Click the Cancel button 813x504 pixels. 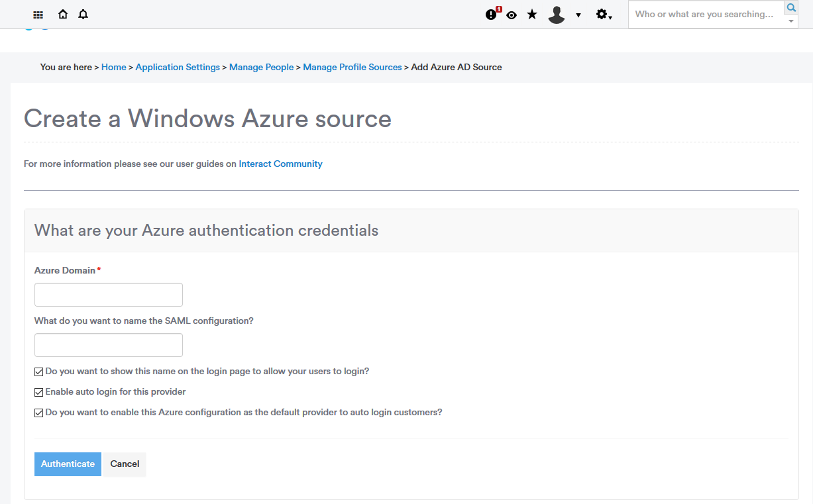125,464
